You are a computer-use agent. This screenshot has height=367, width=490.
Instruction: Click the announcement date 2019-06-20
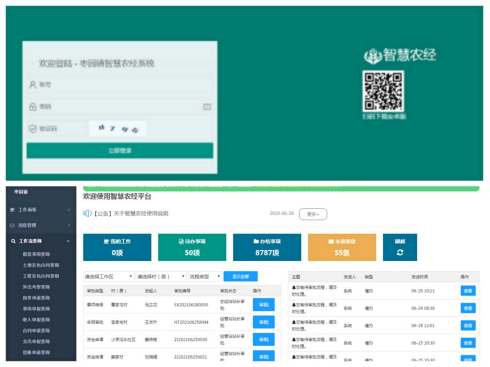pos(282,213)
